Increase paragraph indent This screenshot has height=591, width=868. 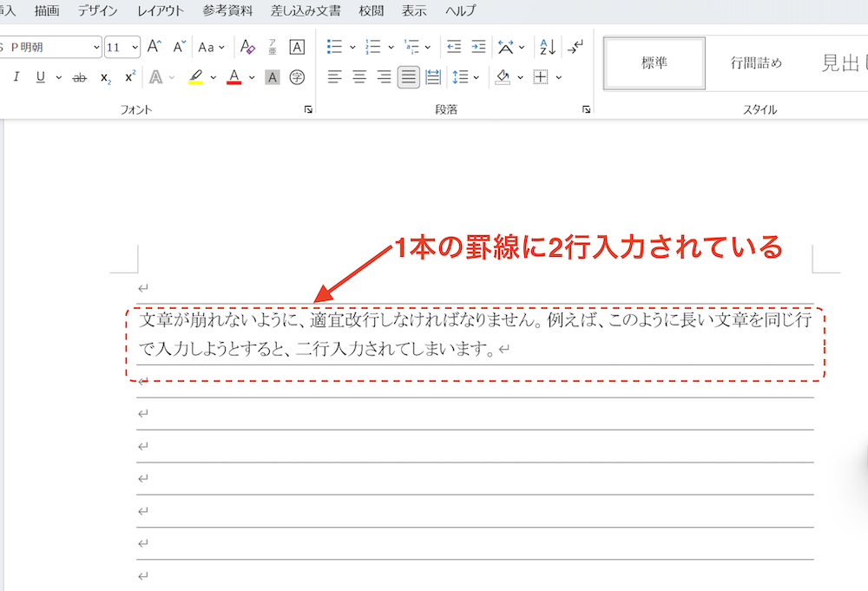[478, 47]
